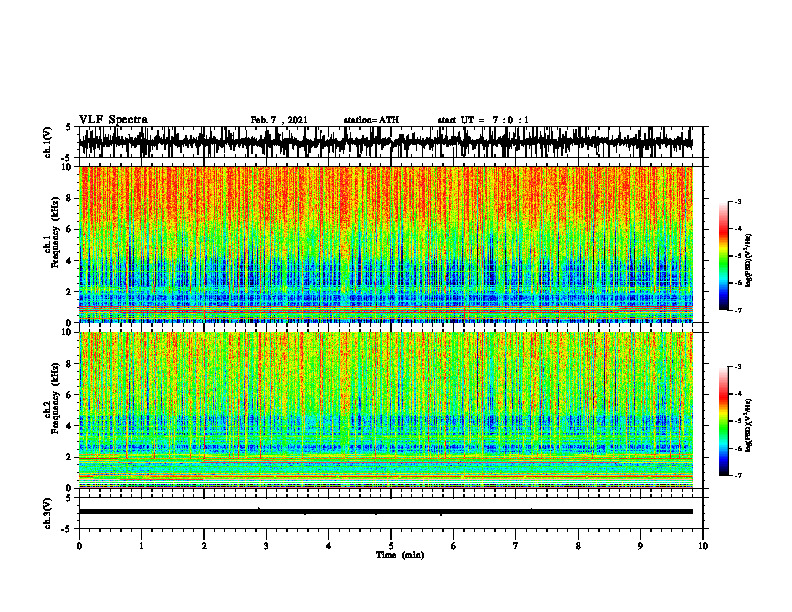
Task: Click the "8" kHz tick on ch.2 frequency axis
Action: tap(69, 364)
